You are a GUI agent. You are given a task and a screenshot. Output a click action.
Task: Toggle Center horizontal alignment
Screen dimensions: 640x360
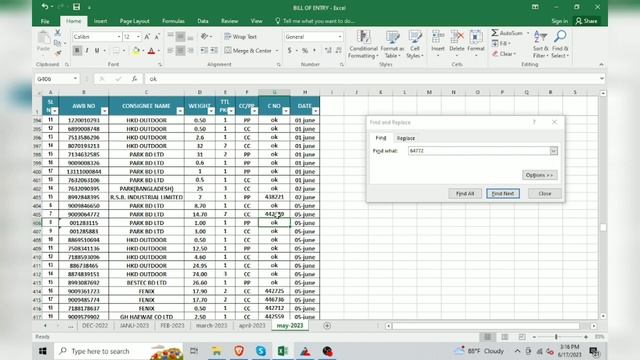tap(180, 51)
